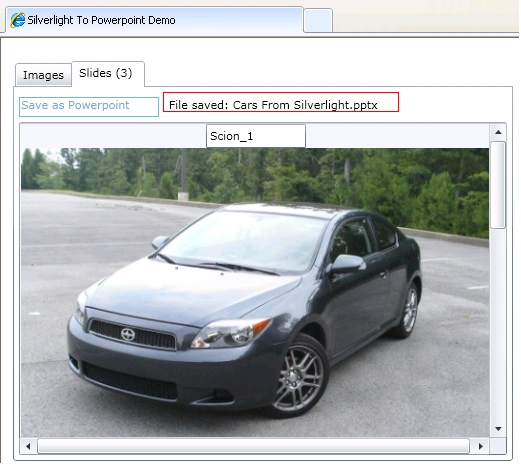Switch to the Images tab
Image resolution: width=521 pixels, height=473 pixels.
pos(43,75)
